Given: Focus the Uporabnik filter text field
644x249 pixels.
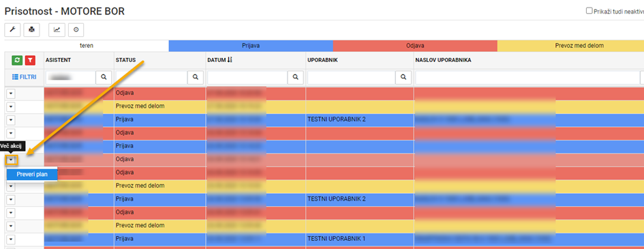Looking at the screenshot, I should tap(351, 77).
